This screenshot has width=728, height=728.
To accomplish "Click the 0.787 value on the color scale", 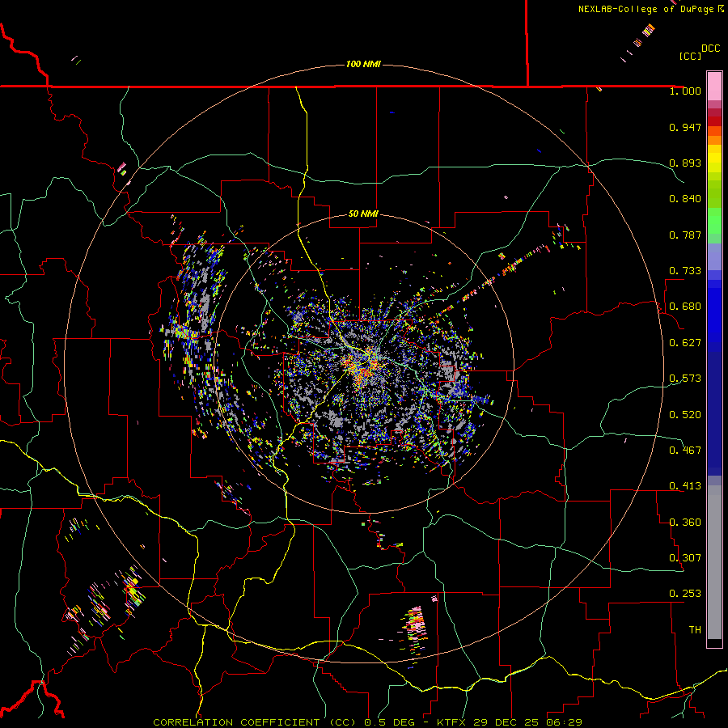I will [685, 235].
